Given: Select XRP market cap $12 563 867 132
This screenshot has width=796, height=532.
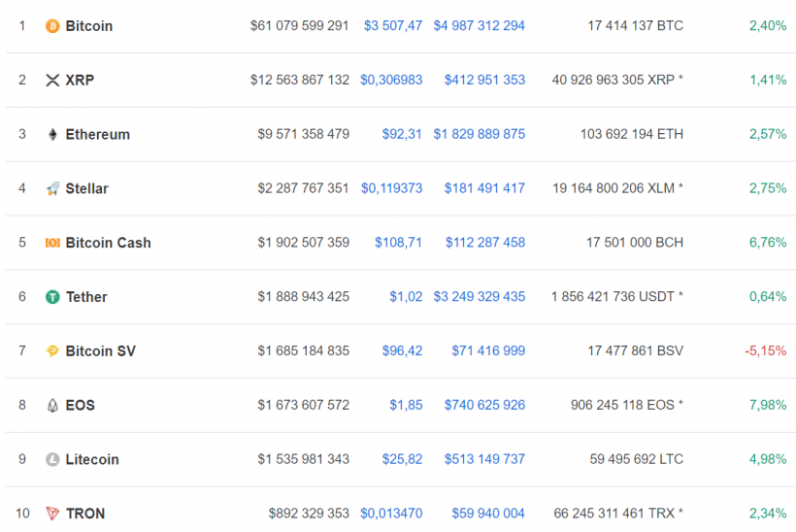Looking at the screenshot, I should (300, 81).
